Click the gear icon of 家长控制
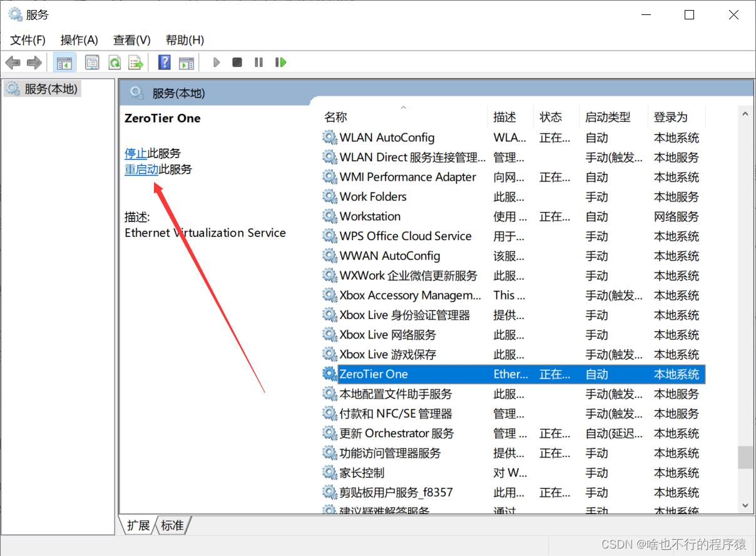Viewport: 756px width, 556px height. pyautogui.click(x=330, y=473)
